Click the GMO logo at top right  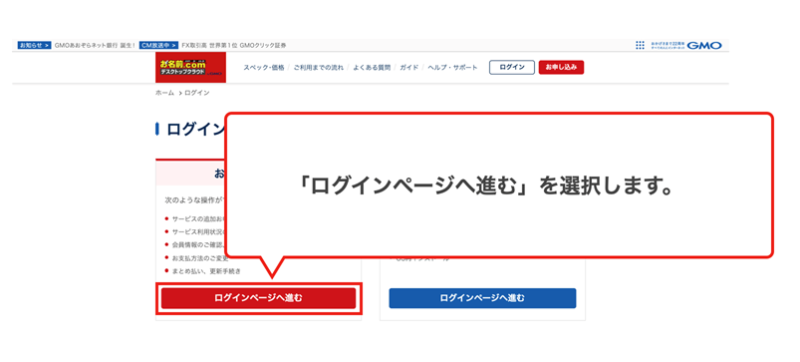click(x=705, y=45)
